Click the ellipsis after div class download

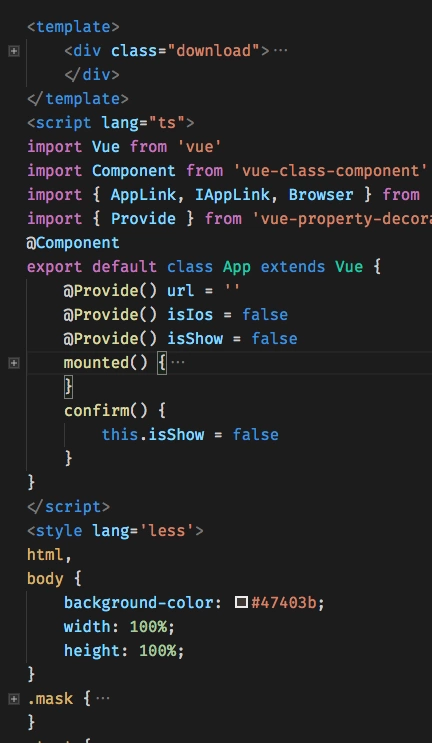pos(280,51)
